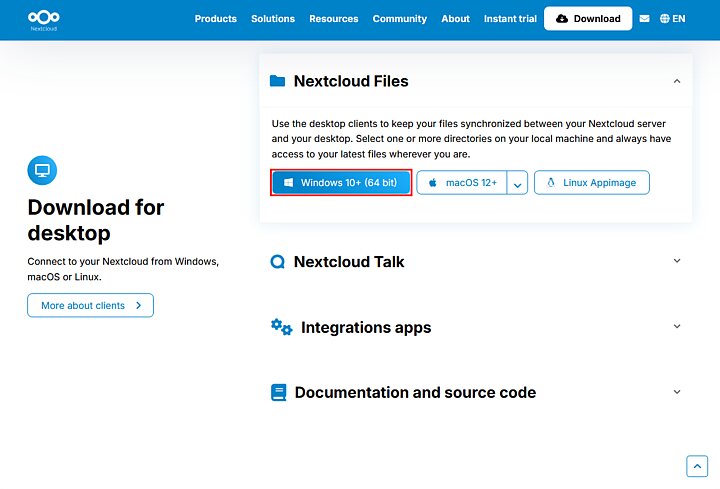Click the More about clients link
The width and height of the screenshot is (720, 489).
click(90, 305)
